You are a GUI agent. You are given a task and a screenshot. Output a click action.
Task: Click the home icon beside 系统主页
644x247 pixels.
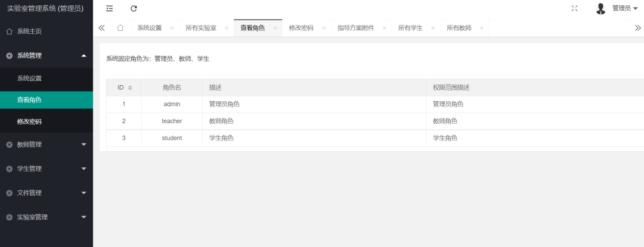click(10, 32)
